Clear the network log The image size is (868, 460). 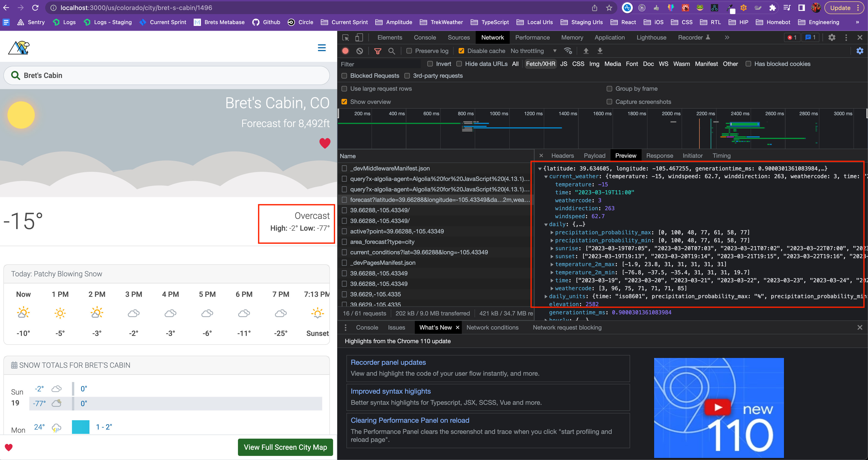[x=360, y=51]
